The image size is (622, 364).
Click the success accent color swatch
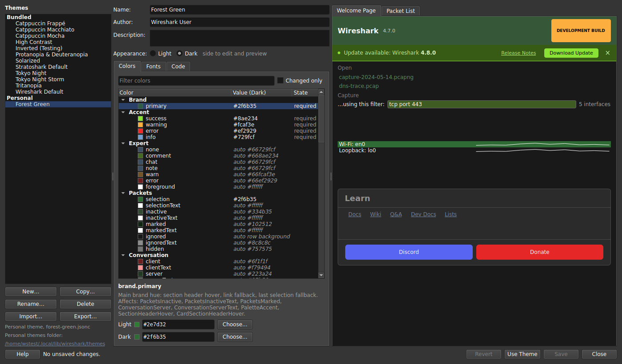coord(140,119)
